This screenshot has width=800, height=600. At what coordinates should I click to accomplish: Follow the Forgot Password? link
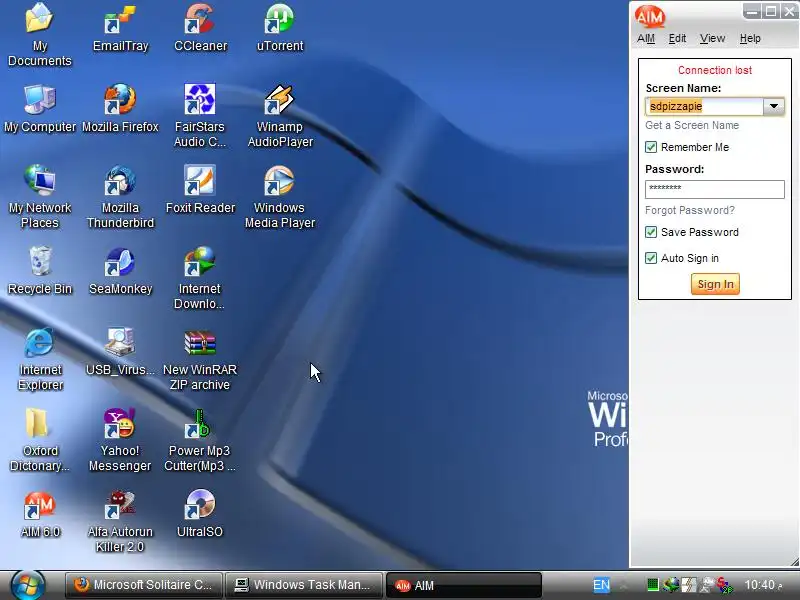pyautogui.click(x=690, y=210)
